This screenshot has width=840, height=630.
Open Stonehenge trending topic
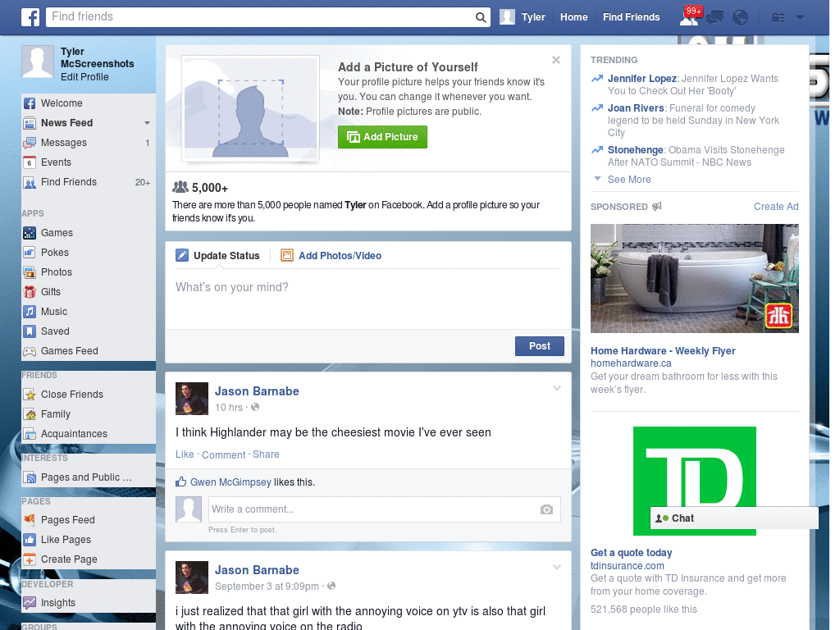pyautogui.click(x=636, y=150)
